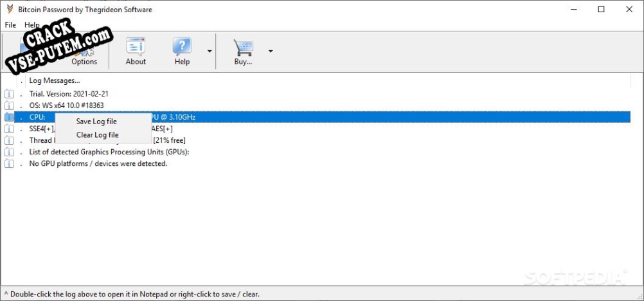Image resolution: width=644 pixels, height=301 pixels.
Task: Expand the Buy button dropdown arrow
Action: click(271, 51)
